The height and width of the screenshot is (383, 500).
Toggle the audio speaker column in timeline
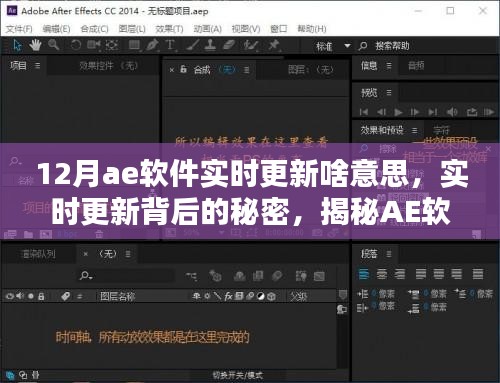click(20, 296)
